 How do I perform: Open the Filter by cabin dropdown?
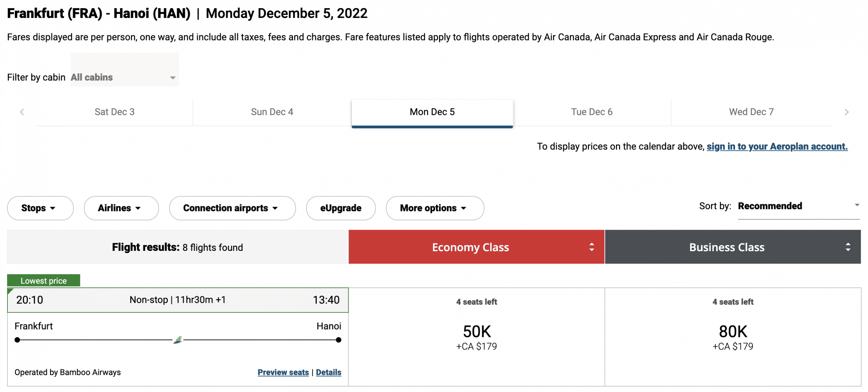coord(124,77)
